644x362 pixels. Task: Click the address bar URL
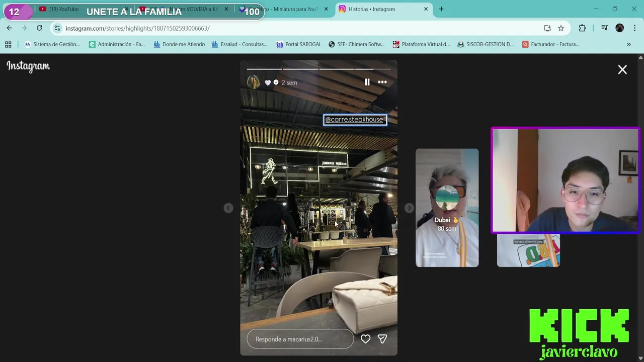(138, 28)
